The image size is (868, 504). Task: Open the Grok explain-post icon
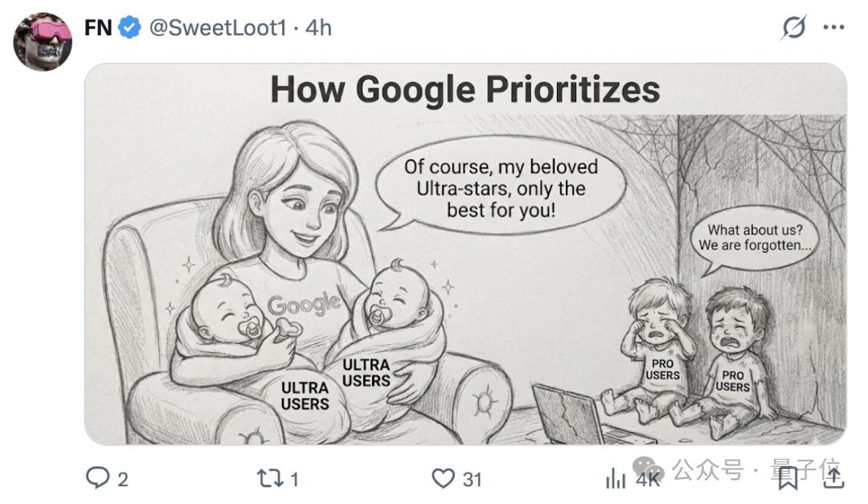[x=793, y=28]
